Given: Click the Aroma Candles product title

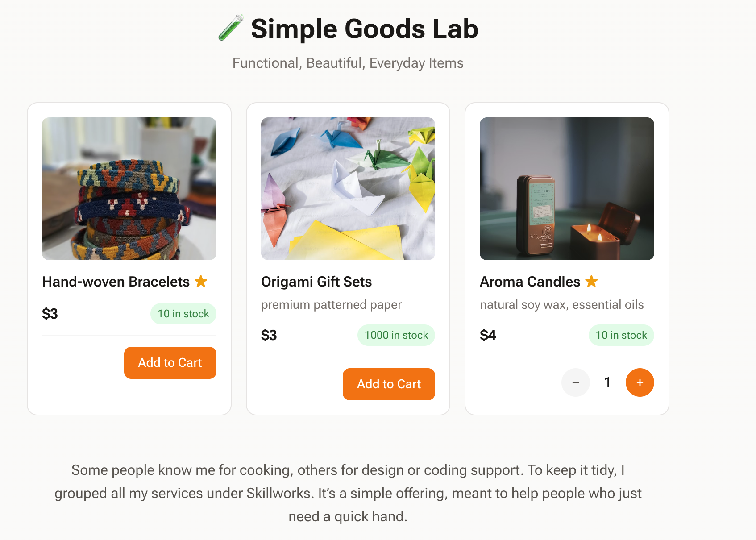Looking at the screenshot, I should click(530, 282).
